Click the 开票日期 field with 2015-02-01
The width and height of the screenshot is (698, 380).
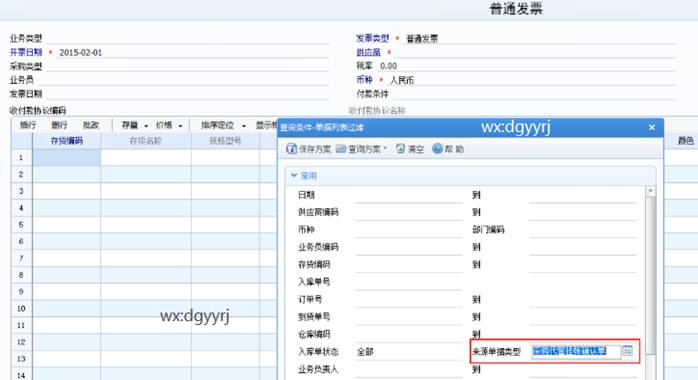(x=193, y=53)
